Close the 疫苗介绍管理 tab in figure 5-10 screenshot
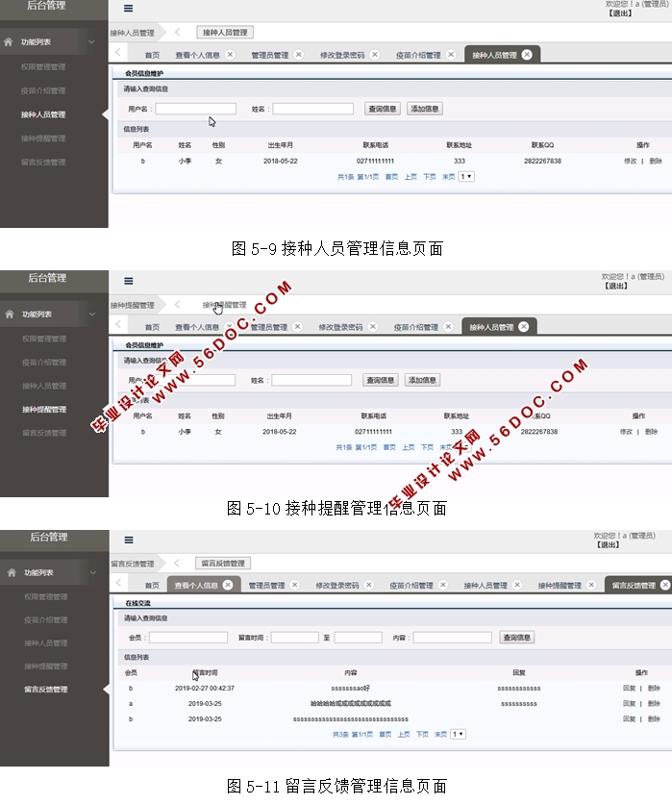This screenshot has width=672, height=805. click(448, 326)
